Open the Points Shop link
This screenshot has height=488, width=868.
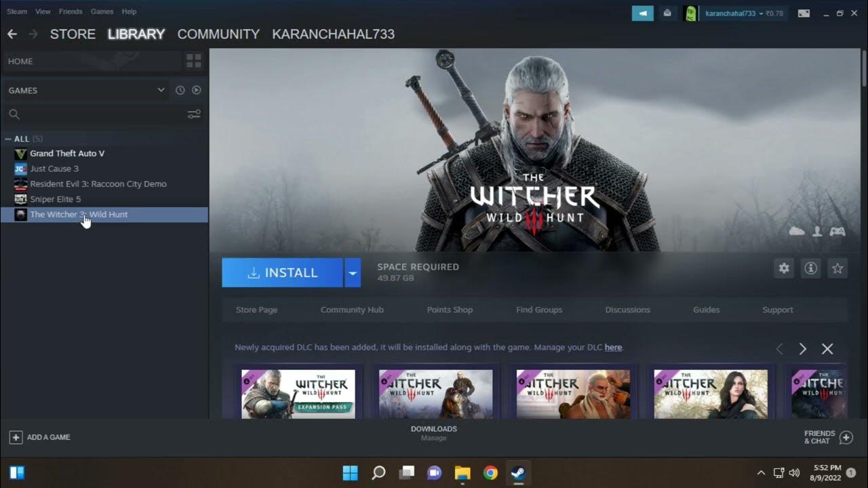pos(450,310)
